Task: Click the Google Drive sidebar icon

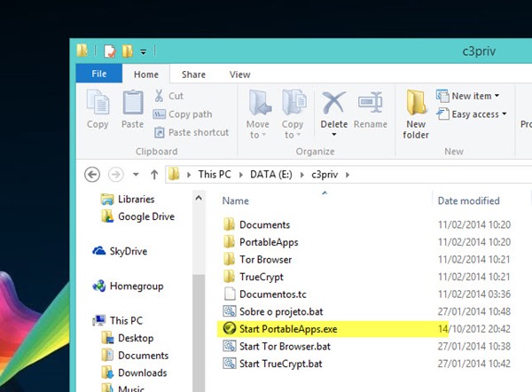Action: (107, 216)
